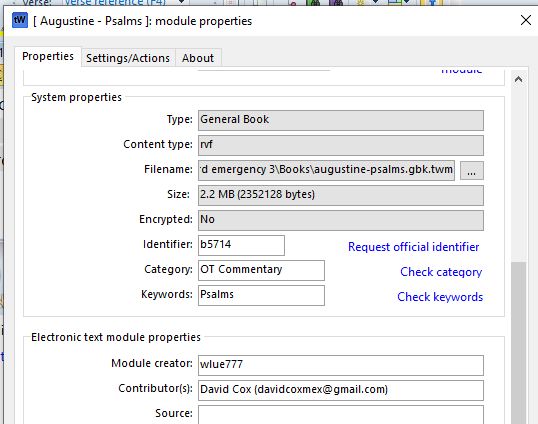Open the Check category link
Image resolution: width=538 pixels, height=424 pixels.
click(441, 272)
